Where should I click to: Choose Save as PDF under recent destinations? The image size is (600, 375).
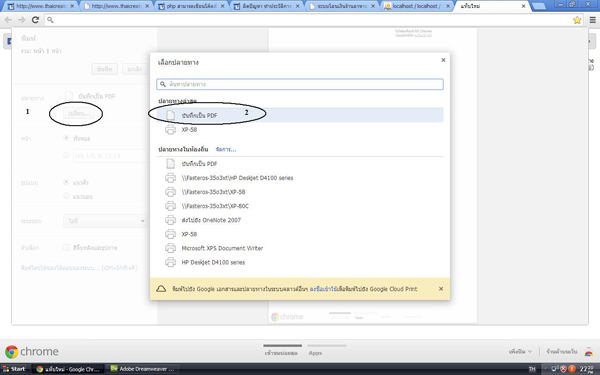(x=300, y=115)
